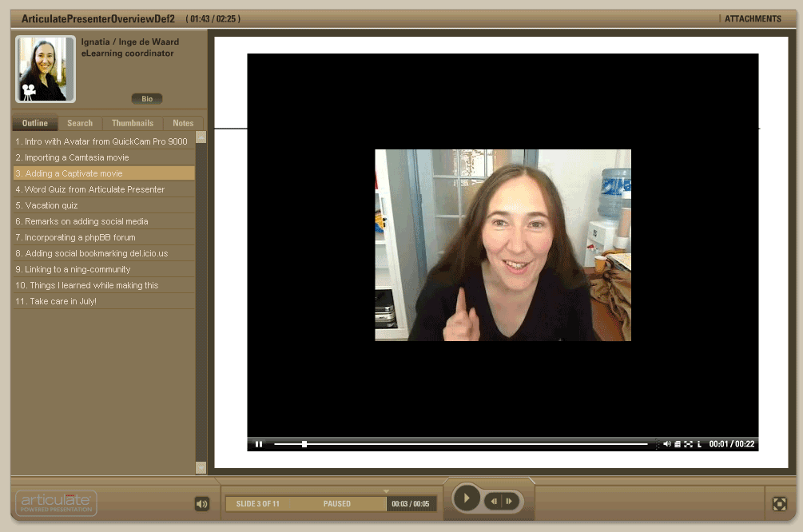Select slide 10 Things I learned while making this
Screen dimensions: 803x532
click(104, 285)
